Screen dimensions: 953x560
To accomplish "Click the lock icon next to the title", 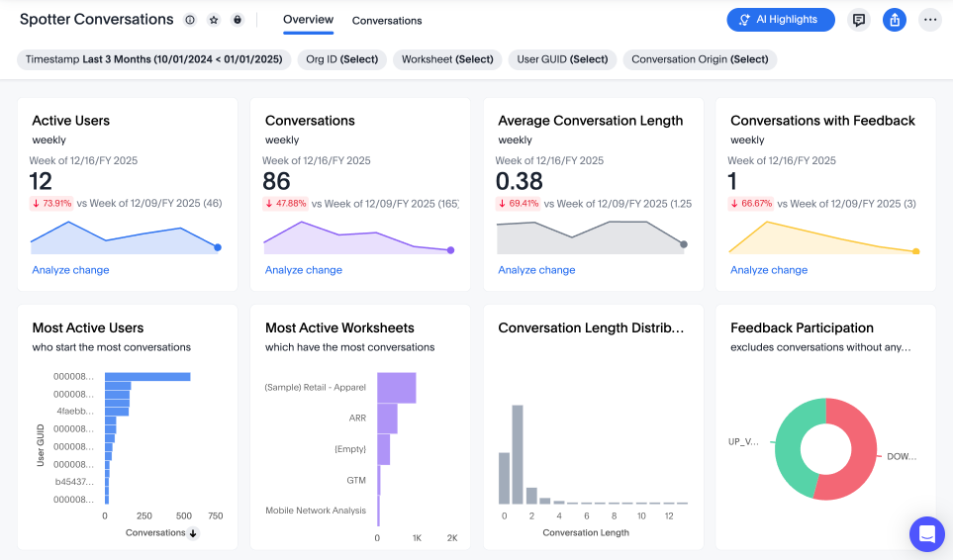I will 238,20.
